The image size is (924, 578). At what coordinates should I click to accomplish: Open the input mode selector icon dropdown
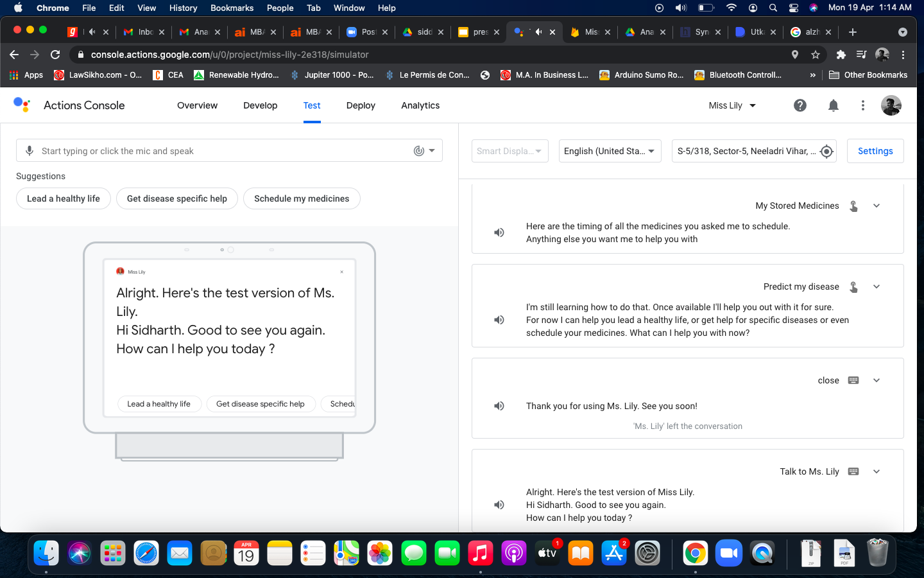click(x=424, y=151)
